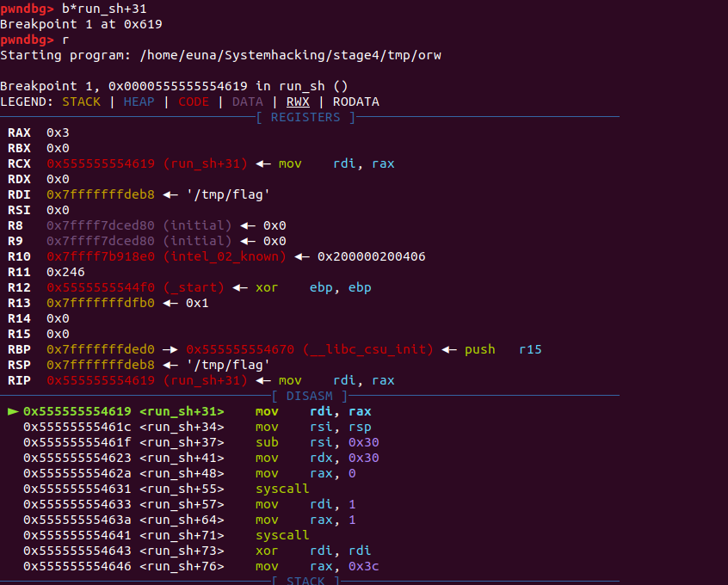728x585 pixels.
Task: Click the program path '/home/euna/Systemhacking/stage4/tmp/orw'
Action: click(290, 55)
